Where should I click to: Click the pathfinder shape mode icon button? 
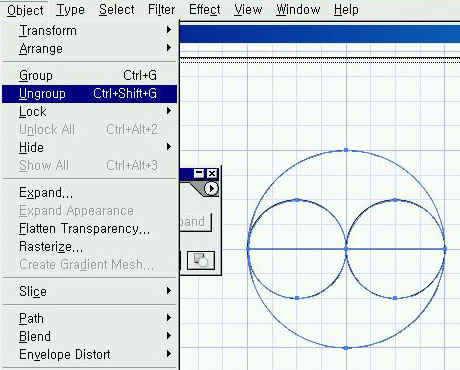pos(201,260)
